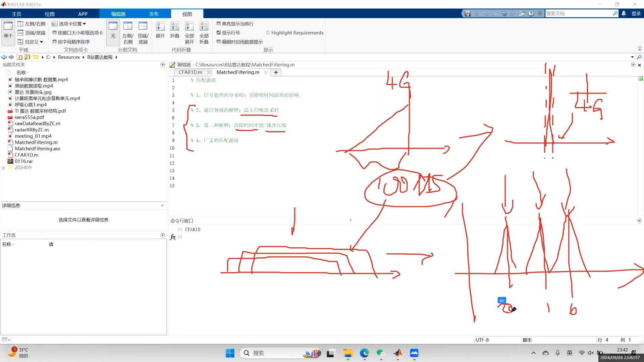Image resolution: width=644 pixels, height=362 pixels.
Task: Close the MatchedFiltering.m tab
Action: 266,72
